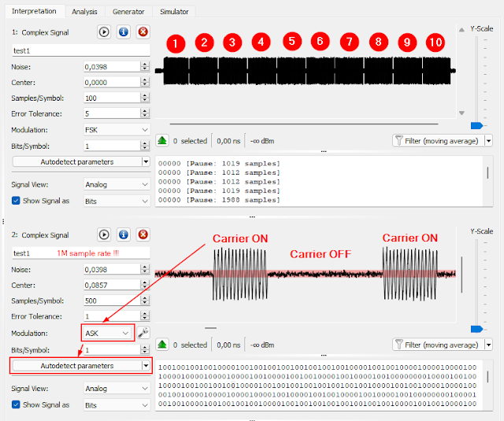Step Samples/Symbol spinner arrows showing 500
Viewport: 504px width, 421px height.
[x=145, y=301]
